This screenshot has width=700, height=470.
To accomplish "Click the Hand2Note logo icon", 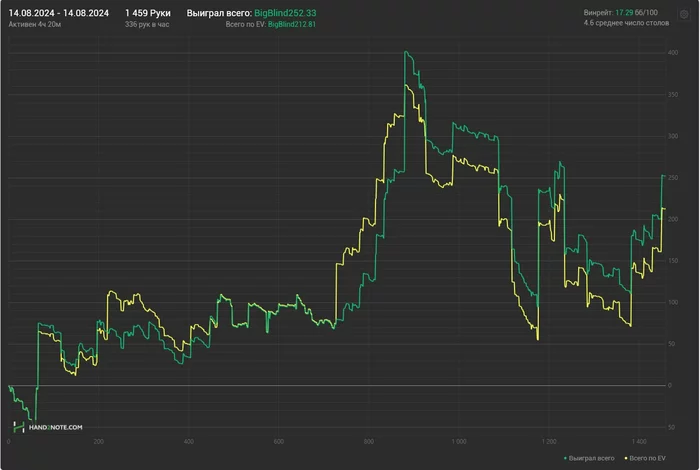I will click(x=20, y=426).
